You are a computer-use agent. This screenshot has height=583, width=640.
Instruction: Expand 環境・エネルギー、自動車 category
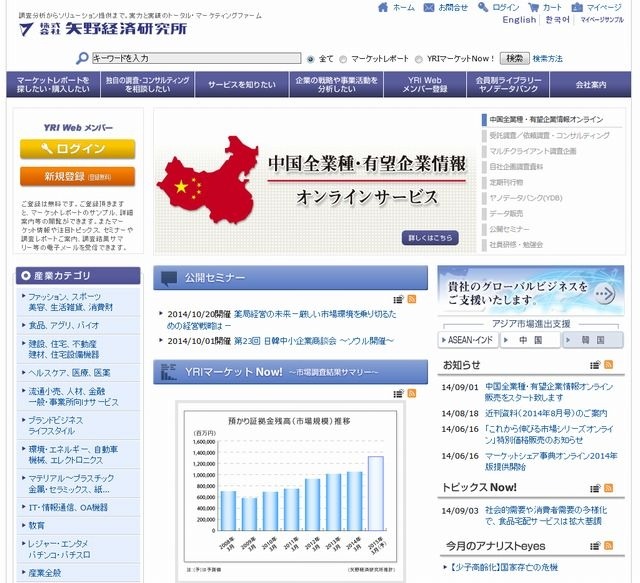(78, 454)
